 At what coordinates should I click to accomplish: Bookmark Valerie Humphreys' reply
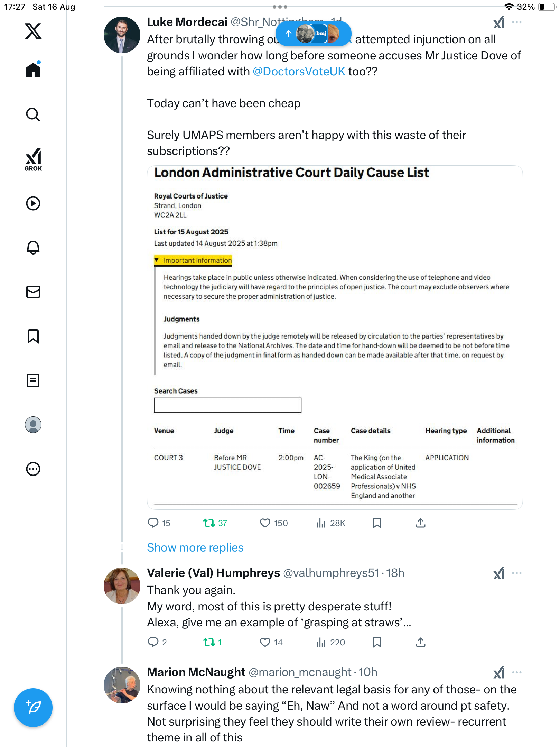(x=377, y=642)
